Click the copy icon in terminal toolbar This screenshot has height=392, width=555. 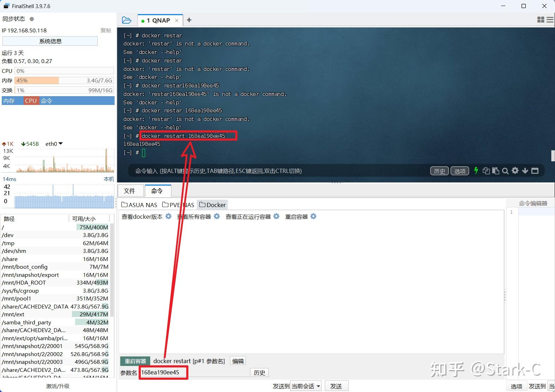pos(486,171)
